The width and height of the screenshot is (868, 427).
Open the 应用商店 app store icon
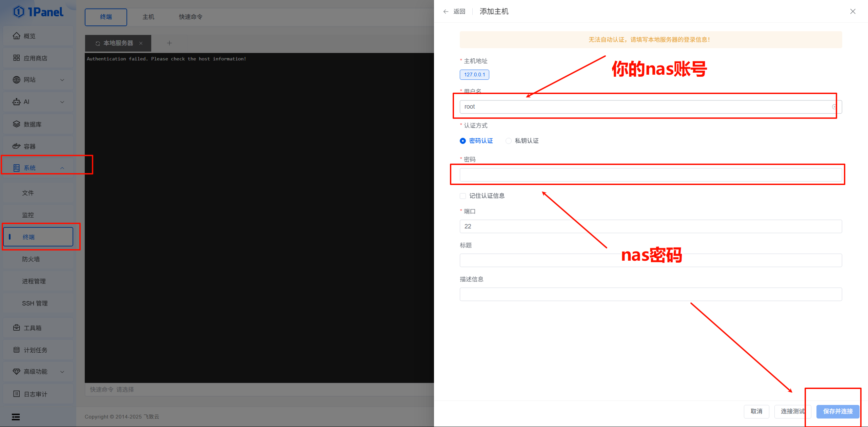point(16,58)
